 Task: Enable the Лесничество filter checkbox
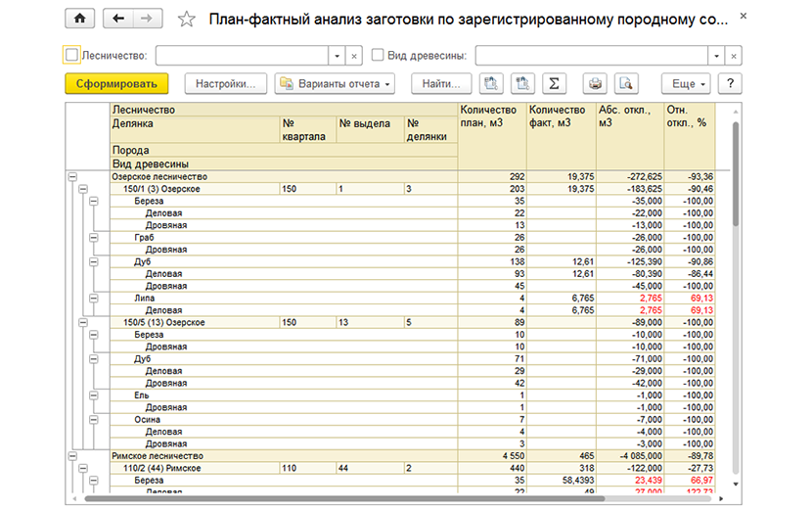coord(71,55)
